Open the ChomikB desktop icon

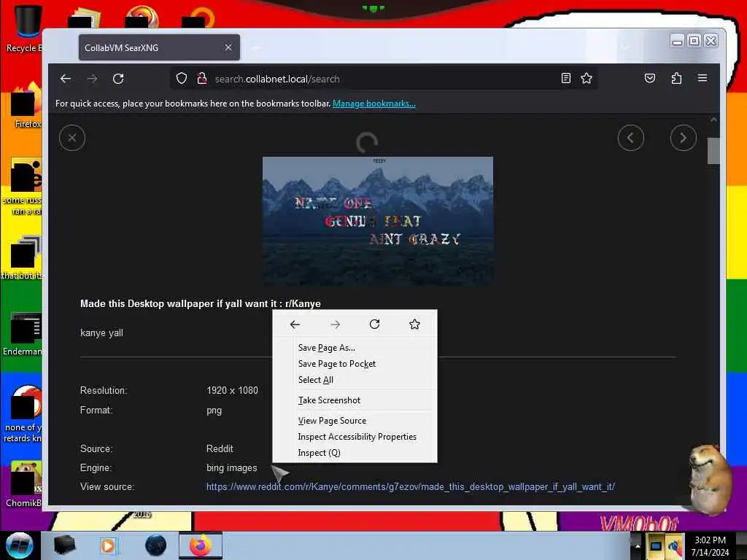click(24, 485)
